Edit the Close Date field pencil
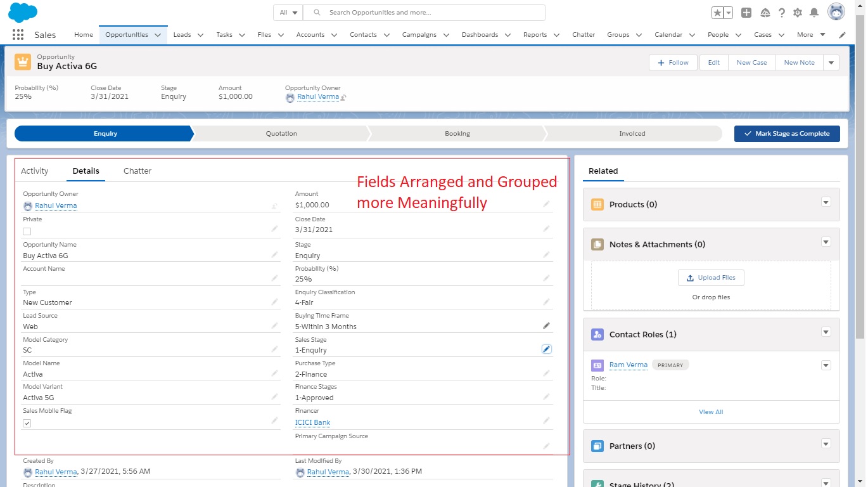This screenshot has height=487, width=868. click(x=546, y=229)
